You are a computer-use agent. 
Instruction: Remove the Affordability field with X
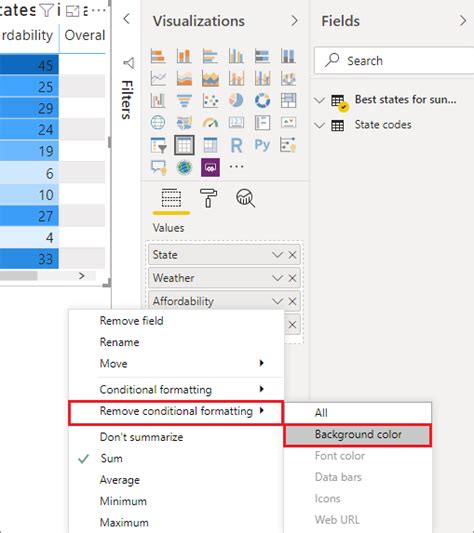(x=292, y=301)
